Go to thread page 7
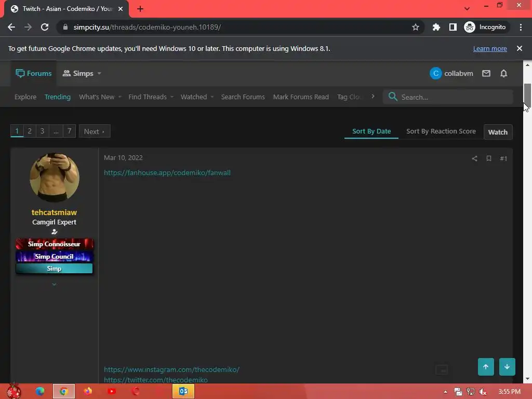Screen dimensions: 532x399 [x=69, y=131]
